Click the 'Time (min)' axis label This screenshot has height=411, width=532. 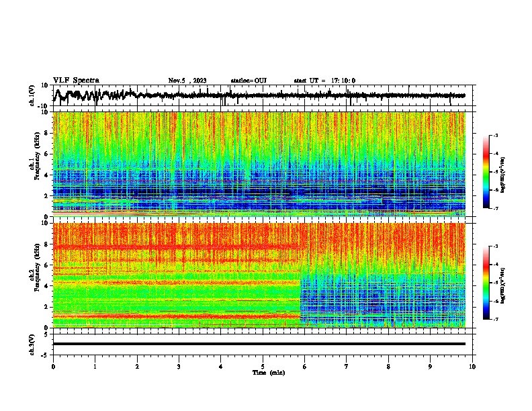coord(269,373)
